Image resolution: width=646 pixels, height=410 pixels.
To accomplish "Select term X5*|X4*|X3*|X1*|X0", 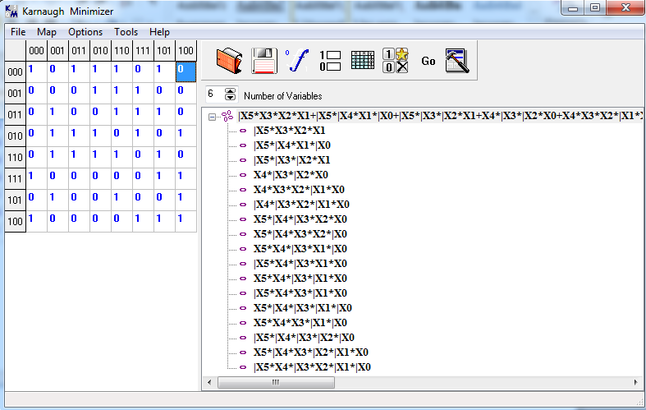I will point(303,309).
